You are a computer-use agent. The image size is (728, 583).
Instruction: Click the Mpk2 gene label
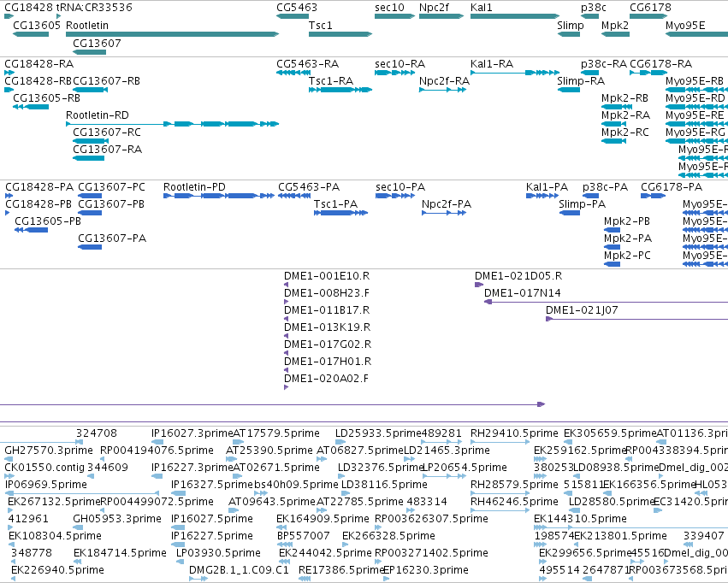tap(615, 26)
